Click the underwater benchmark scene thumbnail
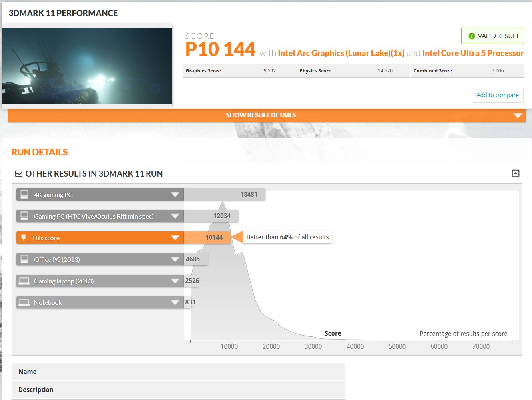532x400 pixels. coord(87,66)
